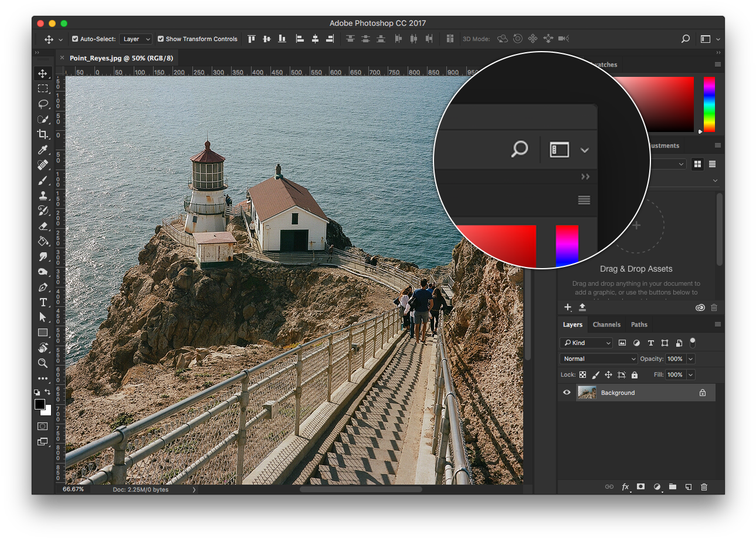Viewport: 756px width, 538px height.
Task: Select the Eyedropper tool
Action: 43,150
